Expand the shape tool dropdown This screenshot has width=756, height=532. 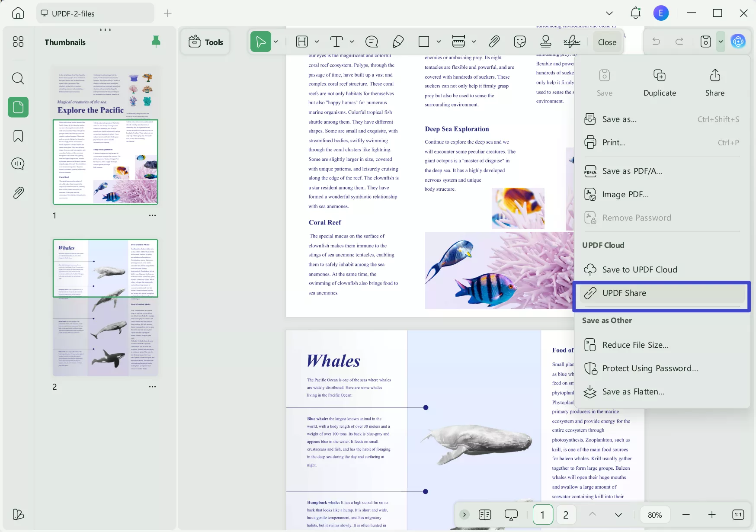439,42
